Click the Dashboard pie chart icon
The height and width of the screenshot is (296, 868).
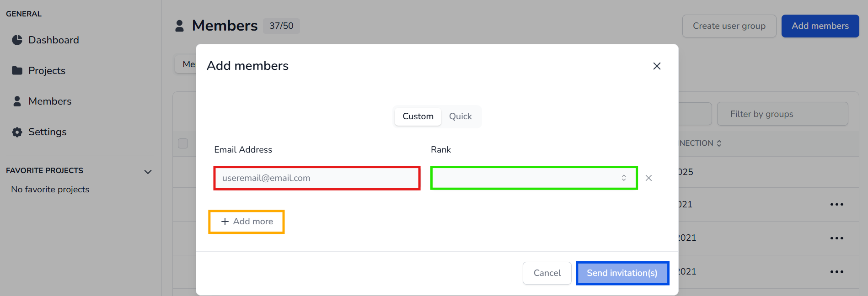point(17,40)
